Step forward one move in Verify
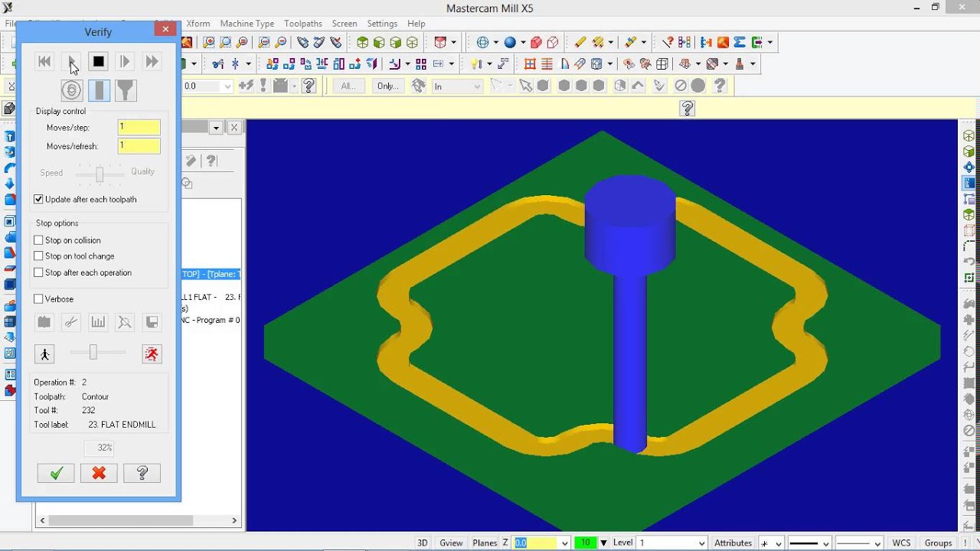This screenshot has width=980, height=551. pos(125,62)
